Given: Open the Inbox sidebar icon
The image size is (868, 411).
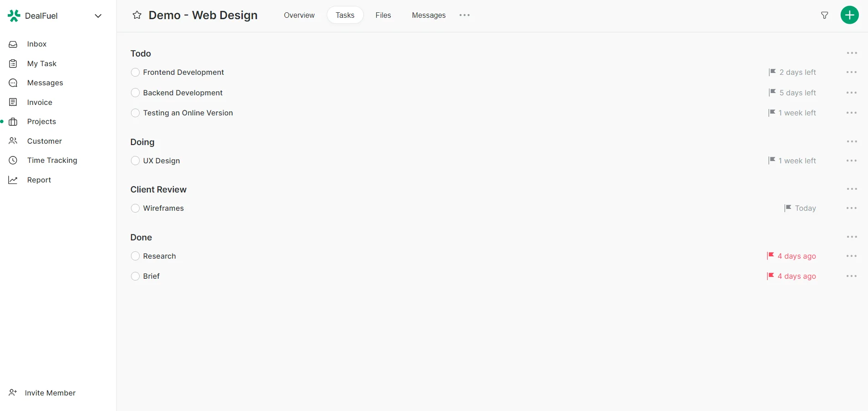Looking at the screenshot, I should (12, 44).
